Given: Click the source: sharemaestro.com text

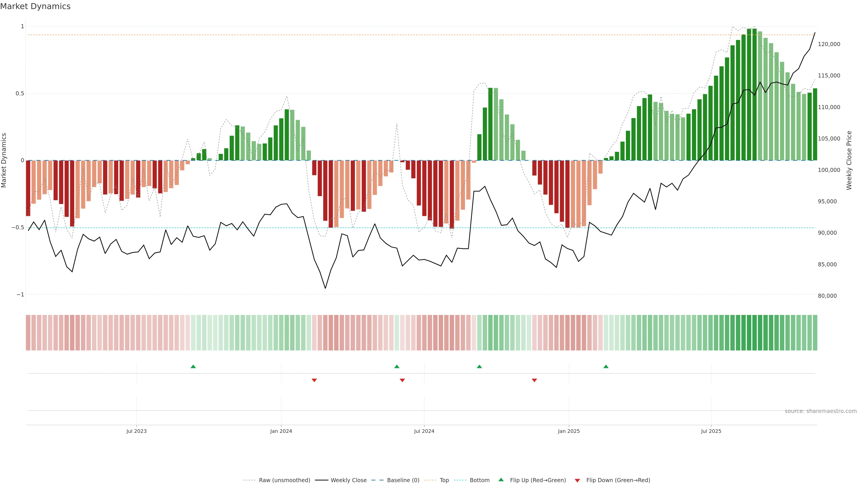Looking at the screenshot, I should coord(821,411).
